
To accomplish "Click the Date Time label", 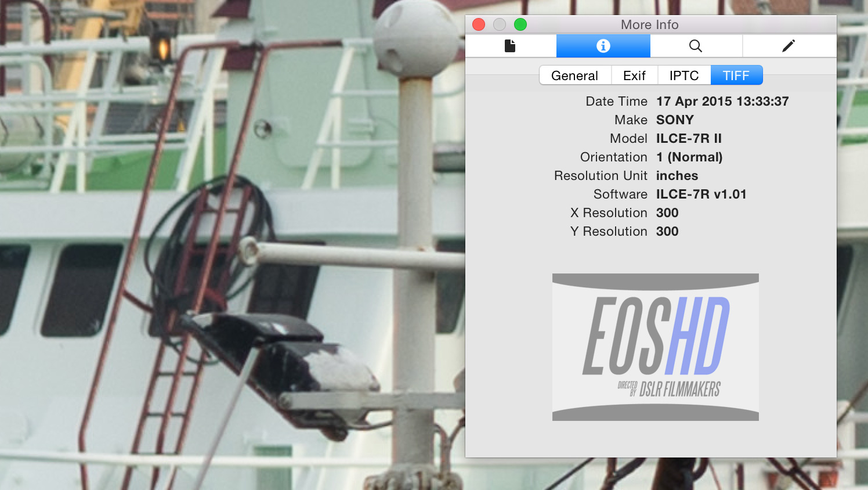I will (x=616, y=101).
